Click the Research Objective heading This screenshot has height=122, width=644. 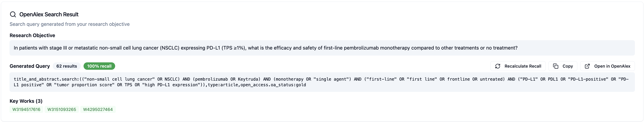[32, 35]
